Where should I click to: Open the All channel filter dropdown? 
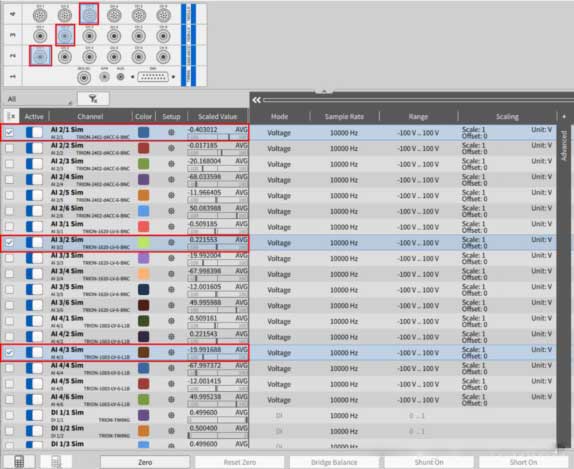point(40,99)
